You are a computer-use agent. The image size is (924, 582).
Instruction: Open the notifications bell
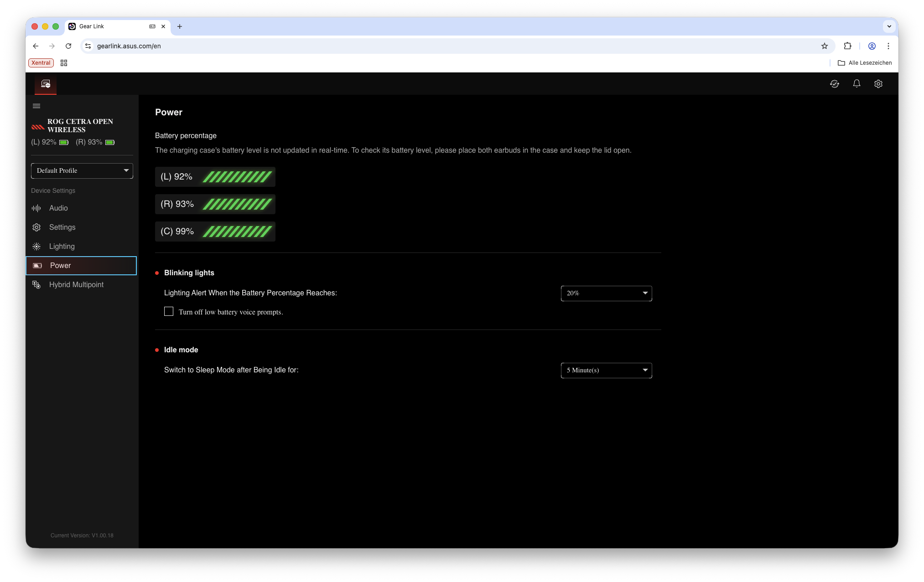pyautogui.click(x=856, y=84)
